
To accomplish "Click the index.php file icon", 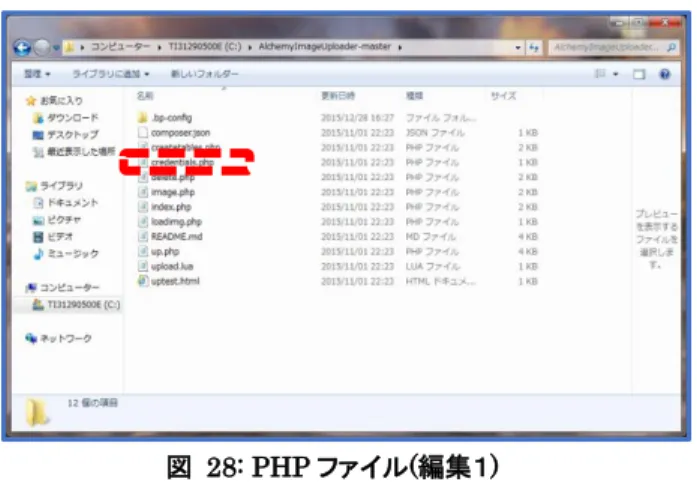I will 143,207.
